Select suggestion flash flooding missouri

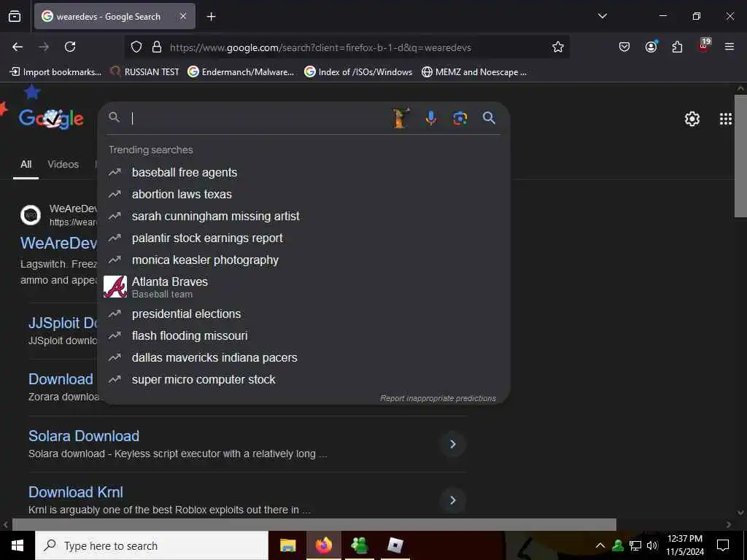pyautogui.click(x=303, y=335)
